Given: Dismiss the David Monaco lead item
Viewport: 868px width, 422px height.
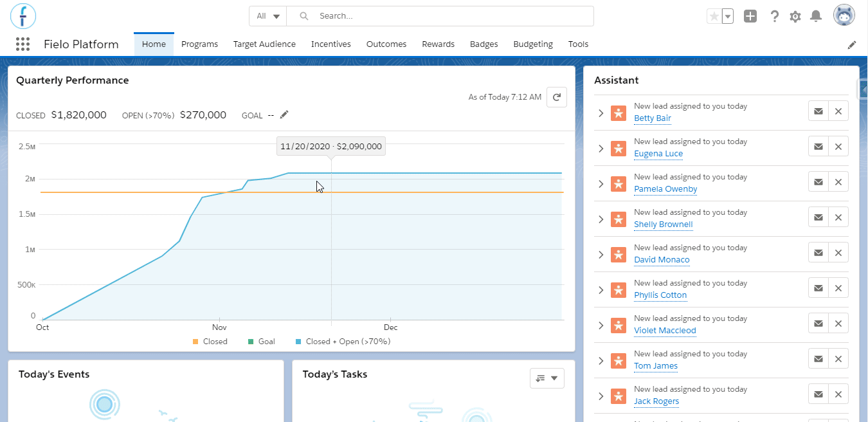Looking at the screenshot, I should pos(838,253).
